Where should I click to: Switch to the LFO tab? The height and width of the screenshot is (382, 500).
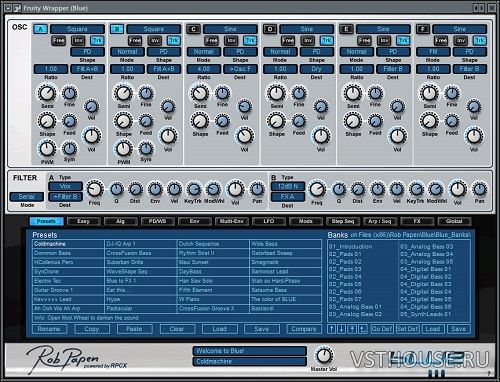tap(269, 221)
